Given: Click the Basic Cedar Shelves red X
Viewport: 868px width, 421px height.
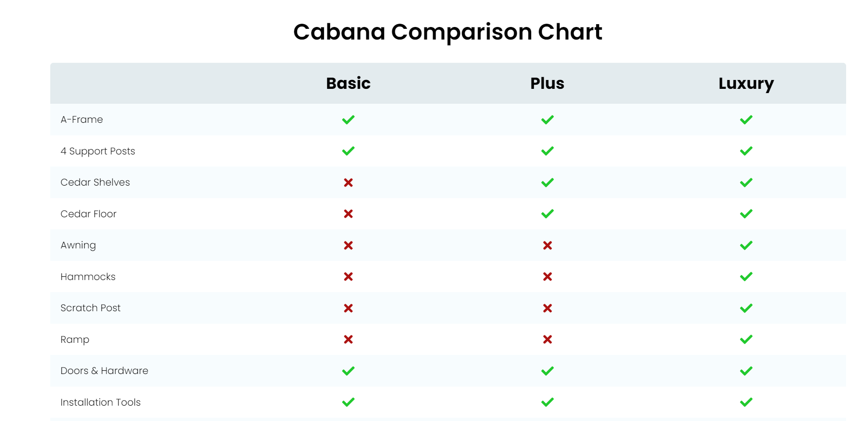Looking at the screenshot, I should (x=348, y=182).
